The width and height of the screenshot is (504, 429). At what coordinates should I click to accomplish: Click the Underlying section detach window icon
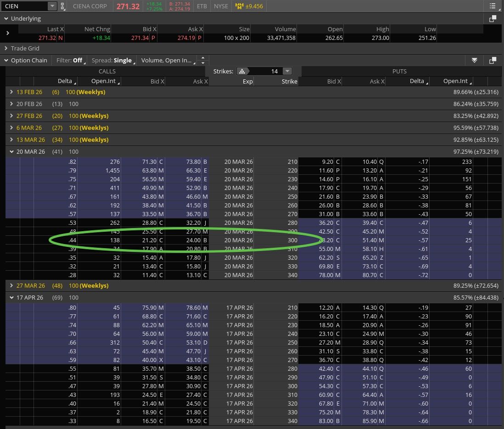click(x=493, y=19)
